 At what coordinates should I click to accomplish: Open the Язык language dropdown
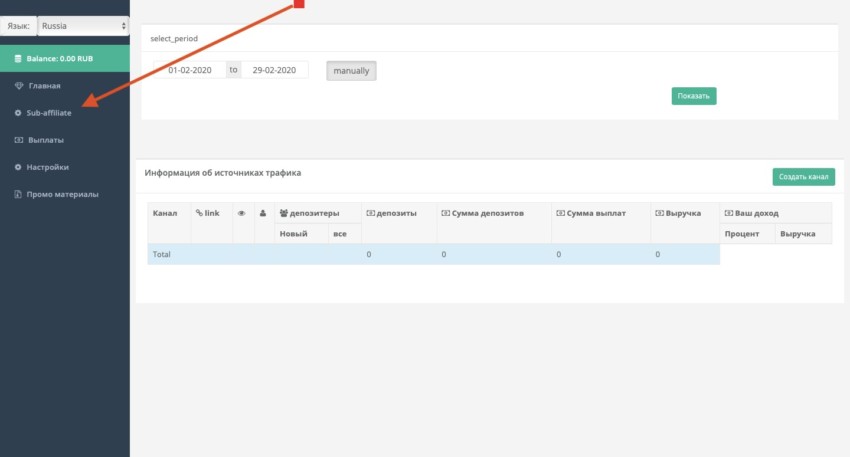tap(83, 25)
